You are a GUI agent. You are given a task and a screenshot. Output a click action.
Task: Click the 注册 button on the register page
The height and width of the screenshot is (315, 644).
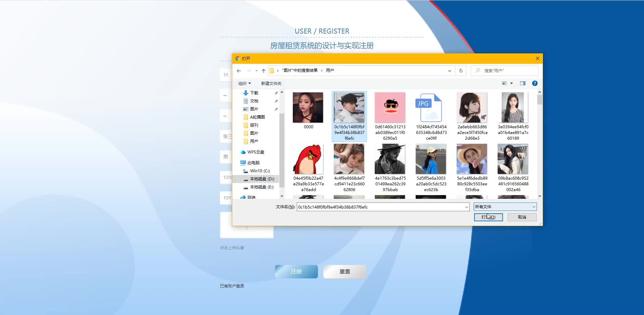pos(296,272)
